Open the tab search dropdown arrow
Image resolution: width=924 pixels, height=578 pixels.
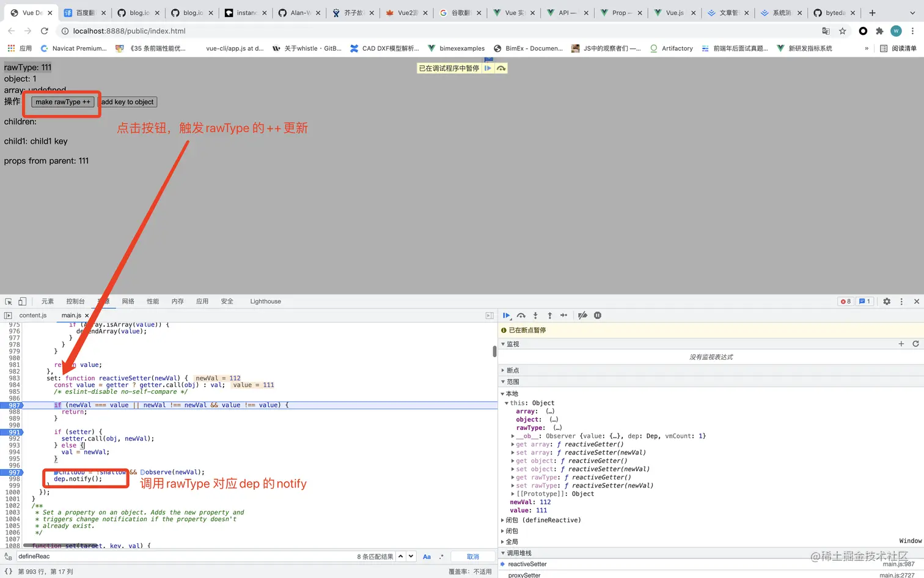913,13
